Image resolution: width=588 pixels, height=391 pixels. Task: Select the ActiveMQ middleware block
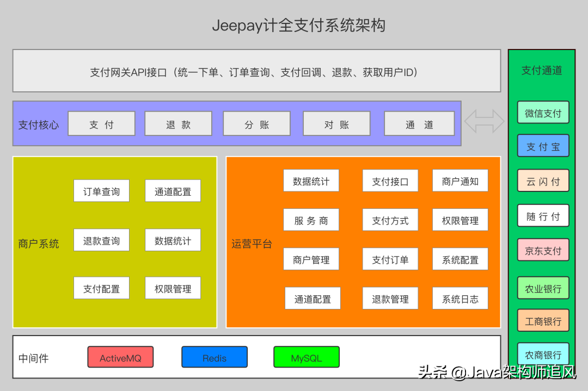120,357
